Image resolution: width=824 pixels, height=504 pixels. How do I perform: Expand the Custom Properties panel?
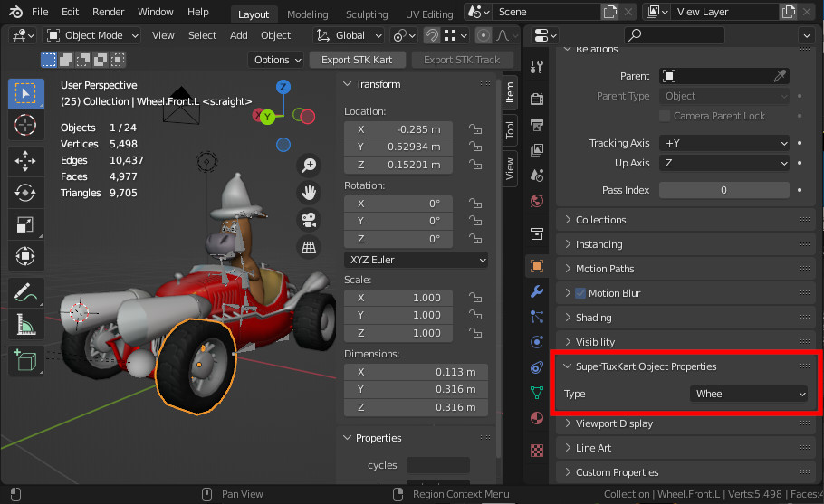(x=617, y=472)
